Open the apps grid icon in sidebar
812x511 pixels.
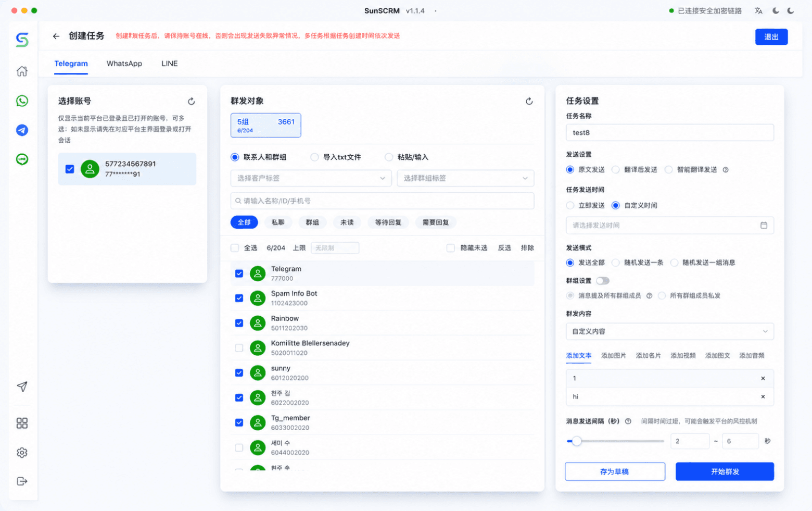[22, 423]
